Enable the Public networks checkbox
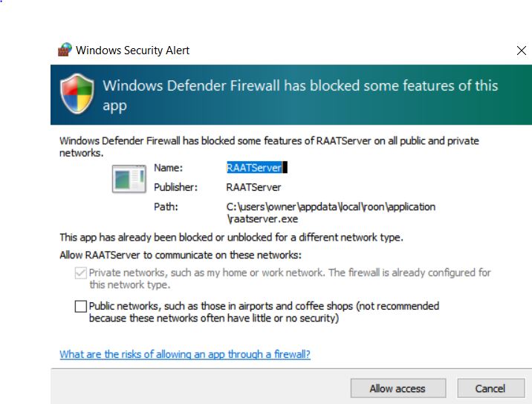 click(80, 306)
